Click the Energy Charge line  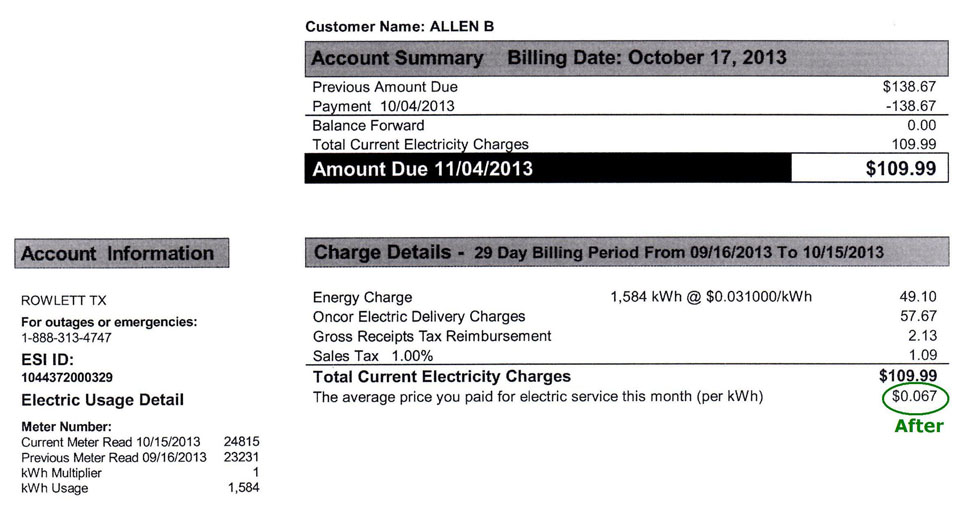pos(624,297)
